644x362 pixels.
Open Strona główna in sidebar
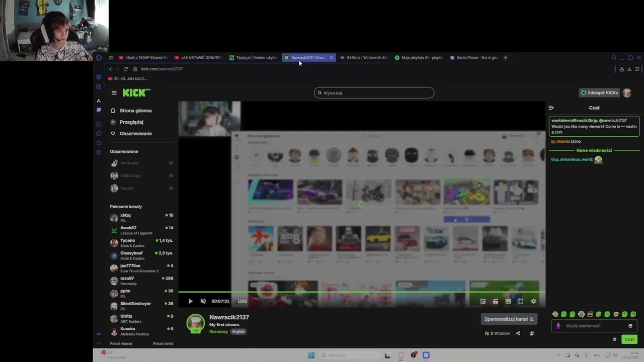click(x=131, y=111)
